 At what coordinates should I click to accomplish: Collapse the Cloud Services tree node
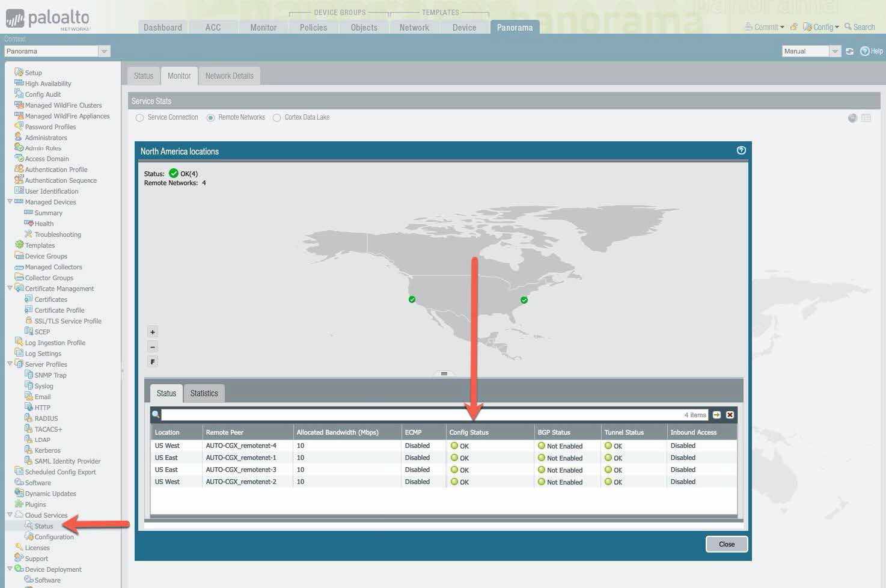click(10, 515)
